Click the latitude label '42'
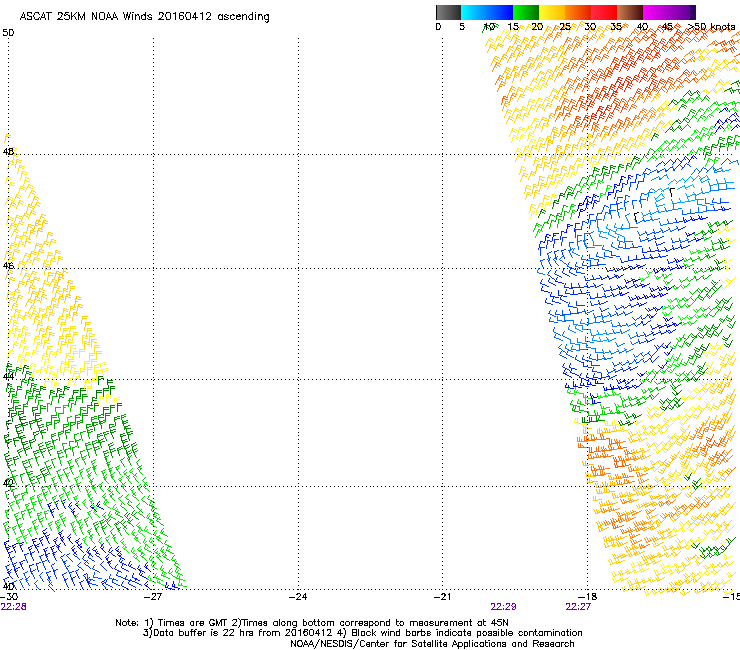 click(8, 483)
